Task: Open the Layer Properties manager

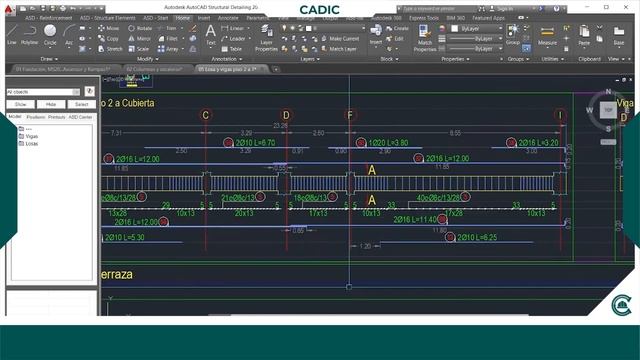Action: coord(266,38)
